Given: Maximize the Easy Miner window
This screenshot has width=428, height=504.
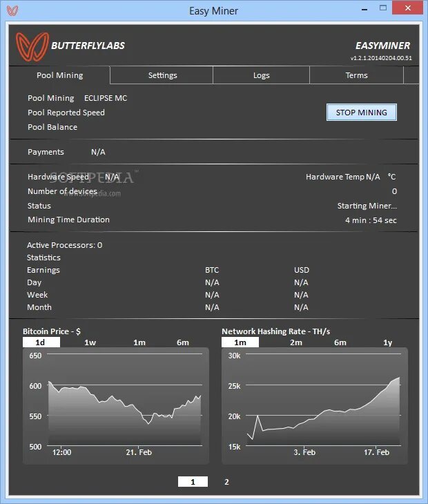Looking at the screenshot, I should coord(382,8).
